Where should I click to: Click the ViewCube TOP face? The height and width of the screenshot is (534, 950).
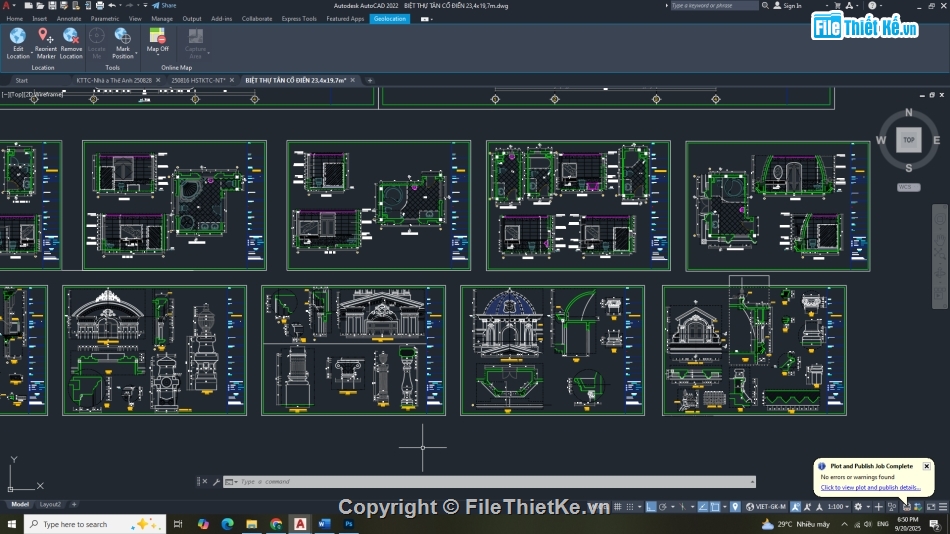(x=908, y=140)
